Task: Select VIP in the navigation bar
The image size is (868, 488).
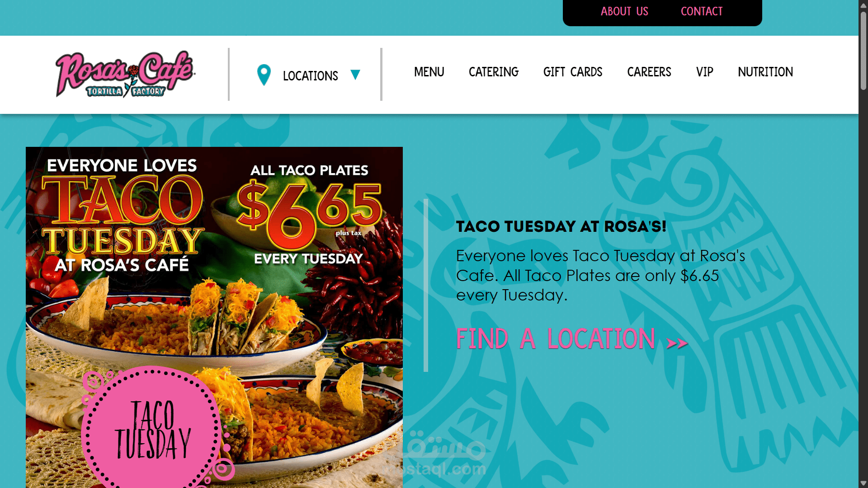Action: pyautogui.click(x=705, y=72)
